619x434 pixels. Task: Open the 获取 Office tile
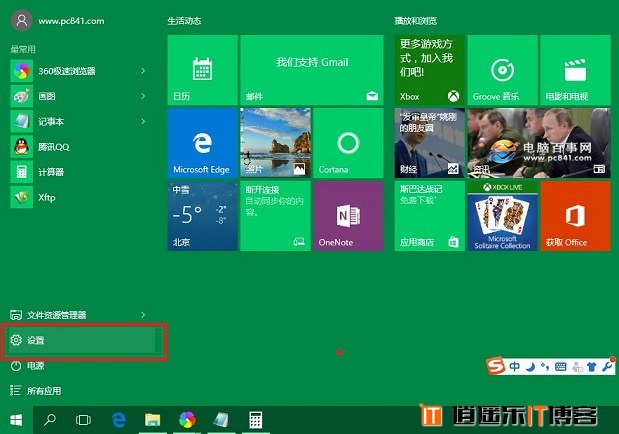point(575,216)
